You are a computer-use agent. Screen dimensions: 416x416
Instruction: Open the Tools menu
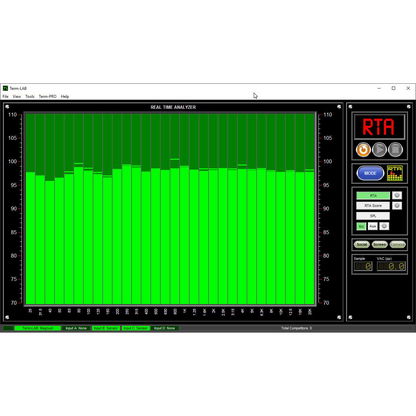[30, 96]
